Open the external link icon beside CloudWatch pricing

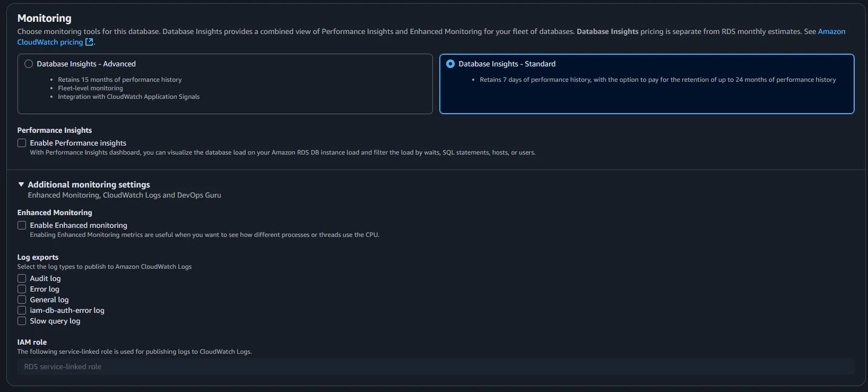click(89, 42)
